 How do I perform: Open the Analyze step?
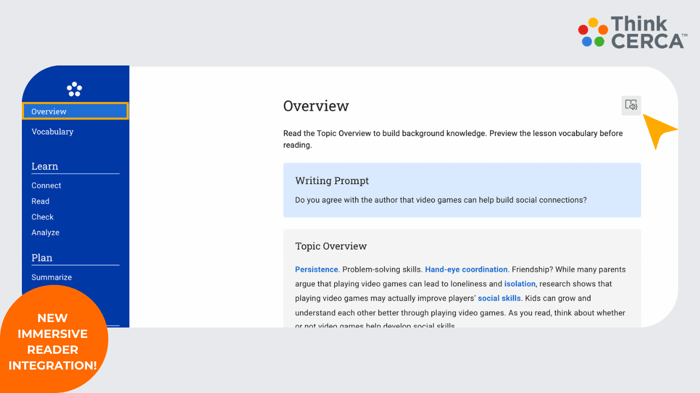pyautogui.click(x=45, y=232)
